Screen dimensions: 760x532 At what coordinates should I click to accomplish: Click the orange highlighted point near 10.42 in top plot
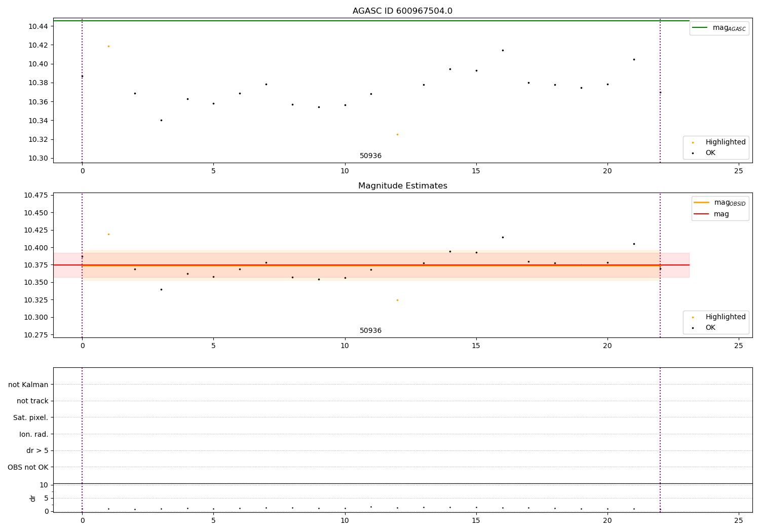(108, 46)
